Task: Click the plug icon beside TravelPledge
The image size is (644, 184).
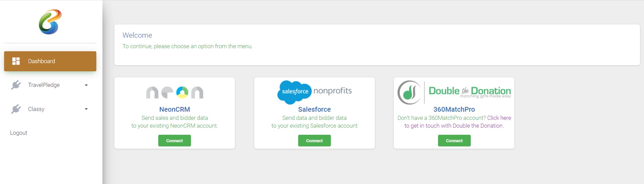Action: (x=16, y=85)
